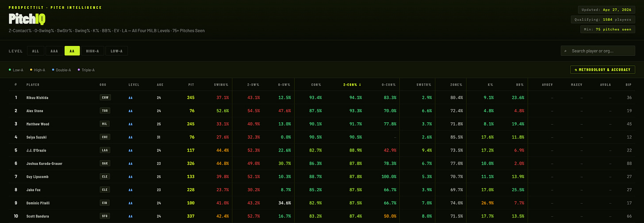644x223 pixels.
Task: Sort by the BB% column header
Action: (520, 84)
